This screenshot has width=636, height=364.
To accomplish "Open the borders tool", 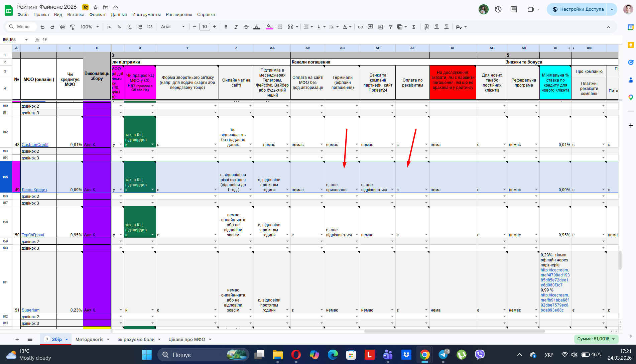I will point(280,27).
